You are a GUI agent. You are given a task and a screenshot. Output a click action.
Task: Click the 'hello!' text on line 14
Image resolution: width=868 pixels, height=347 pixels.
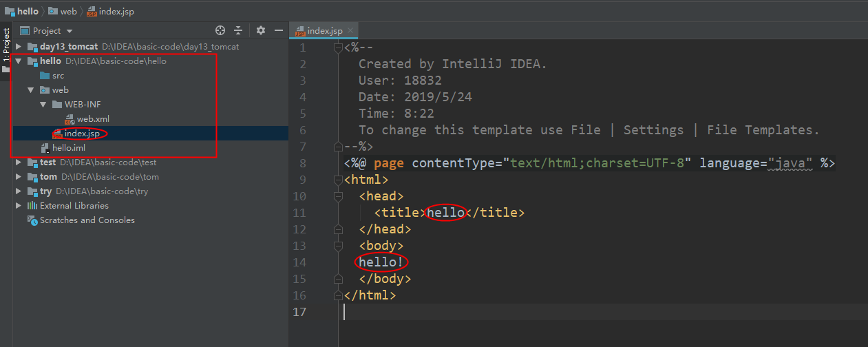381,262
